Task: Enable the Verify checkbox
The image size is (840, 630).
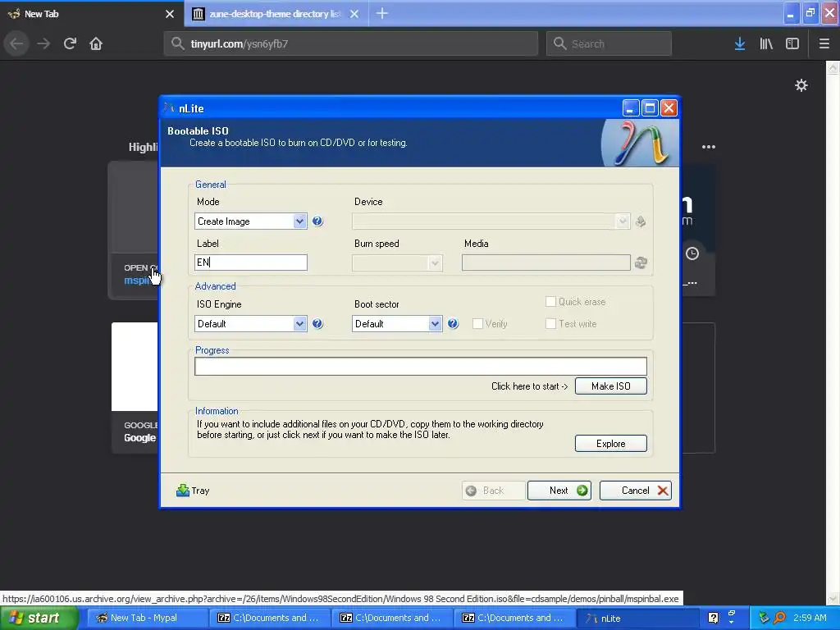Action: click(x=477, y=323)
